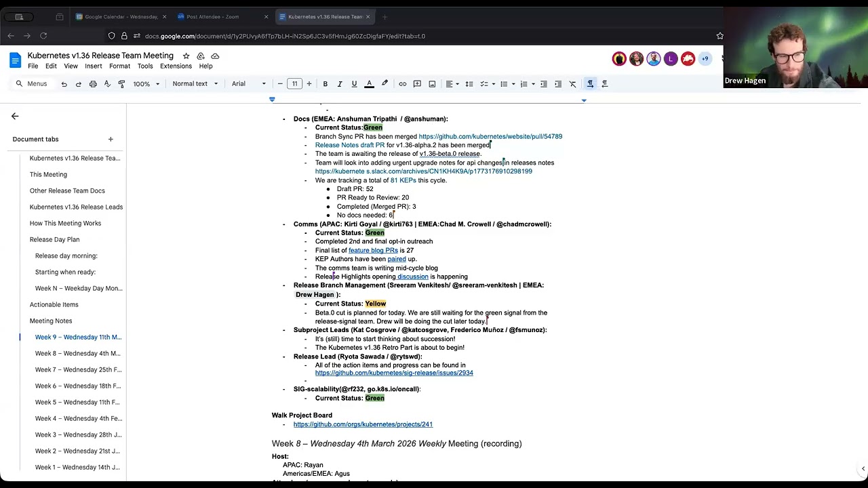Open the text color picker

tap(369, 84)
